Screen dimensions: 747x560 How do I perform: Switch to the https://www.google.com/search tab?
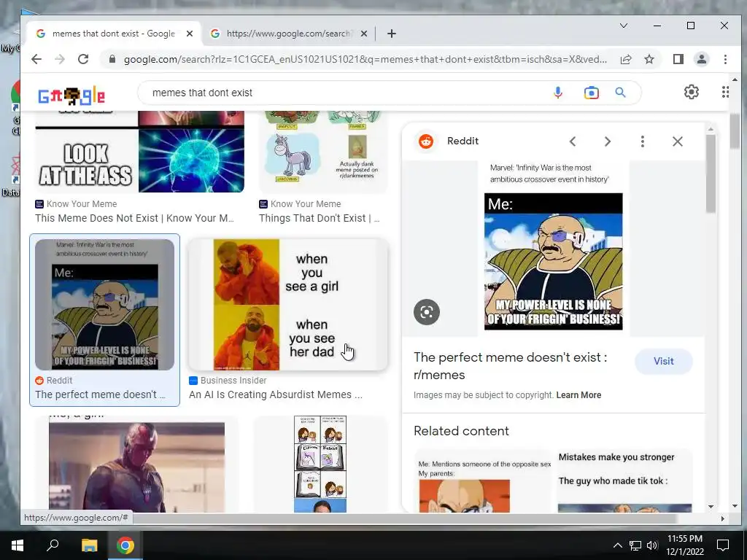pyautogui.click(x=288, y=34)
